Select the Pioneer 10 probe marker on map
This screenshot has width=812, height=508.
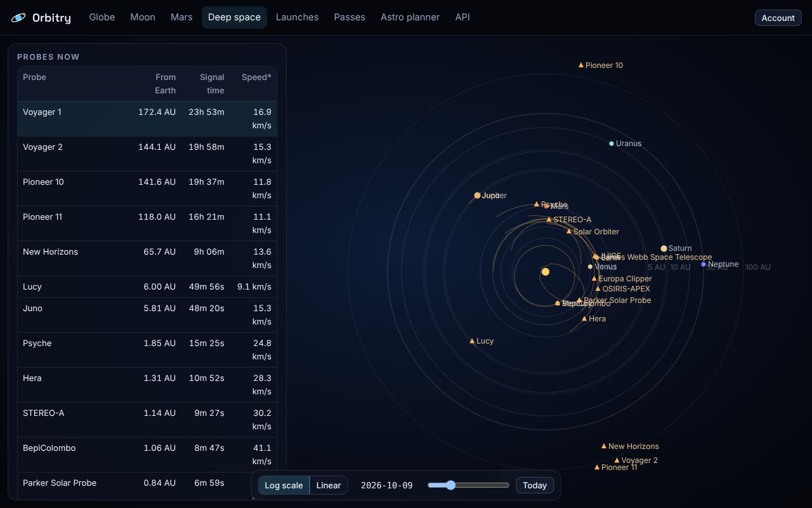580,65
